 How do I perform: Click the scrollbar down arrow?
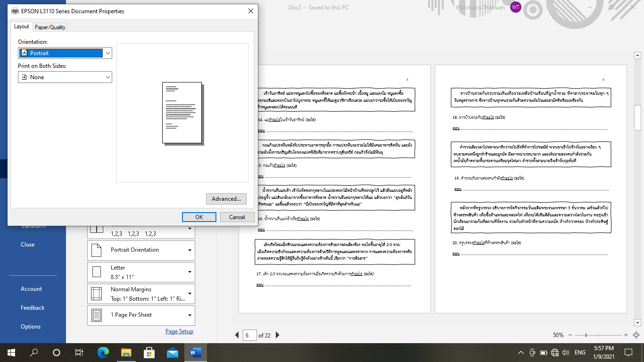638,323
